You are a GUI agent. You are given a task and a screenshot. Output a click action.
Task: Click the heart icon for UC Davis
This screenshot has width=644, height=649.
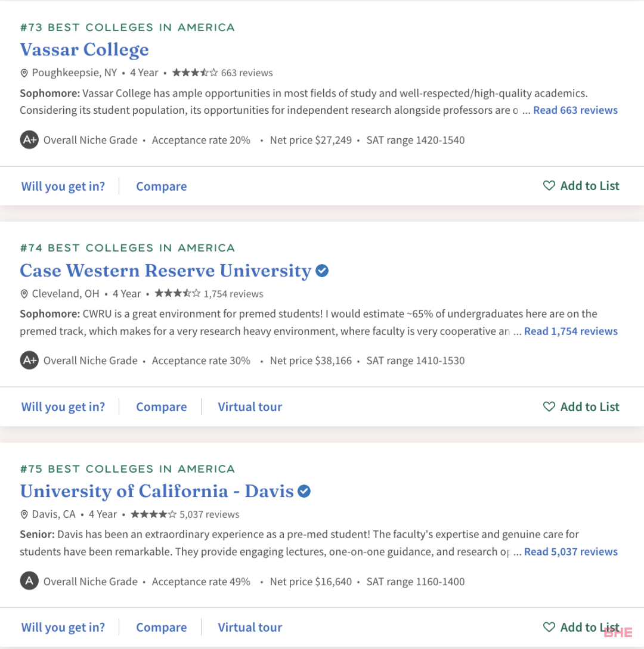pos(549,627)
